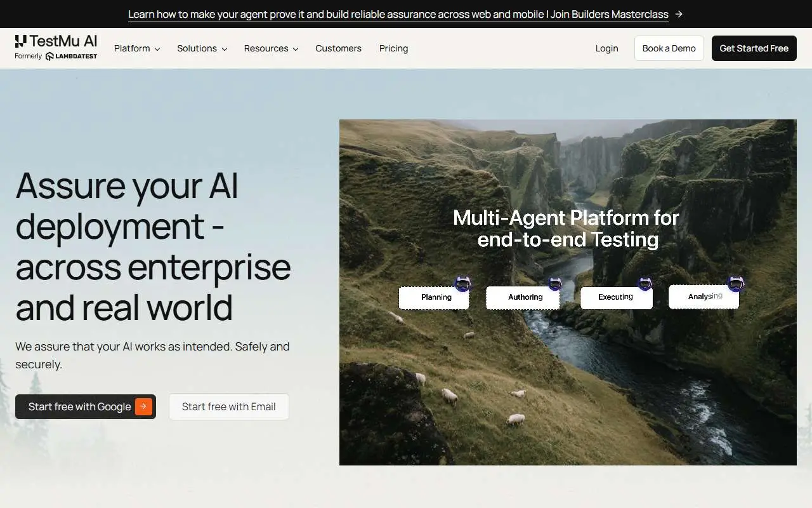Viewport: 812px width, 508px height.
Task: Choose Start free with Email
Action: tap(229, 406)
